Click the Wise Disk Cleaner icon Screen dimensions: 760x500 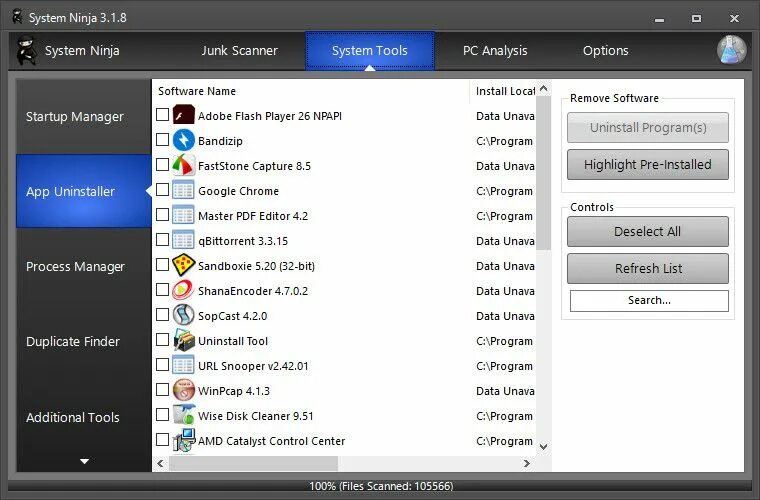tap(184, 416)
